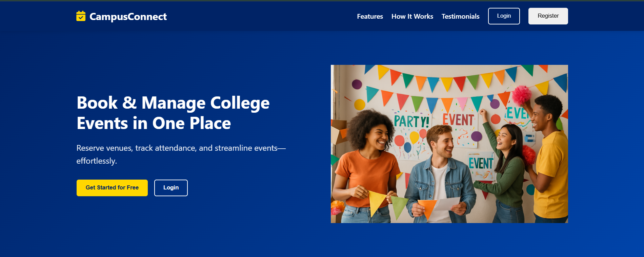
Task: Open the Features navigation link
Action: 370,16
